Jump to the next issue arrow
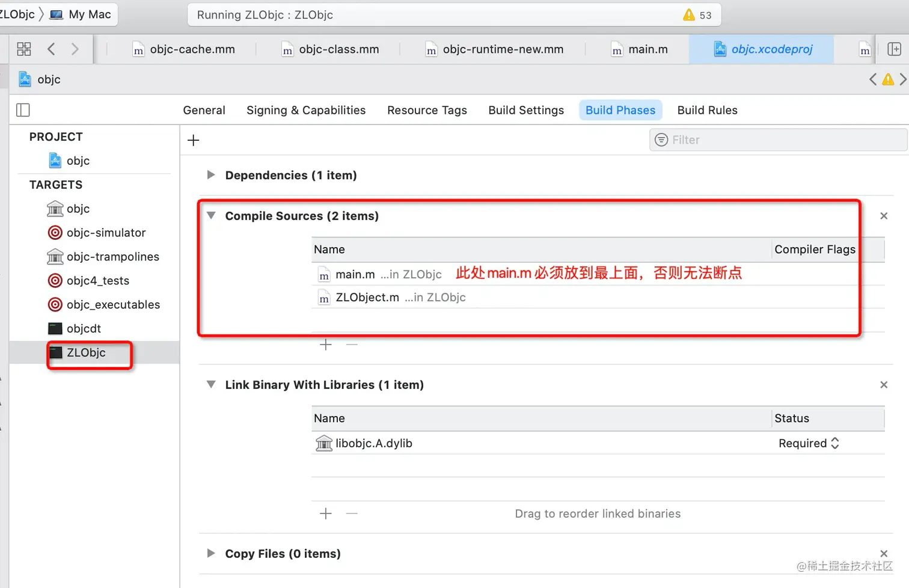 point(902,79)
